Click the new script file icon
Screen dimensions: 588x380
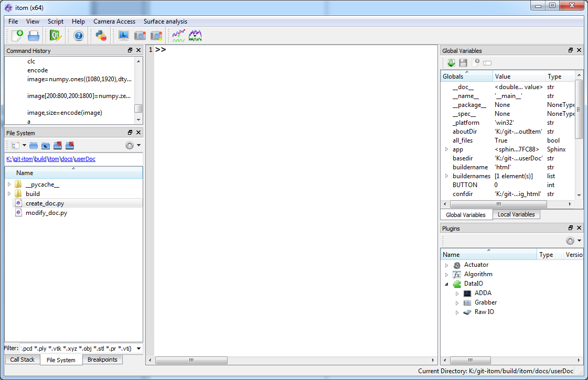click(x=17, y=36)
